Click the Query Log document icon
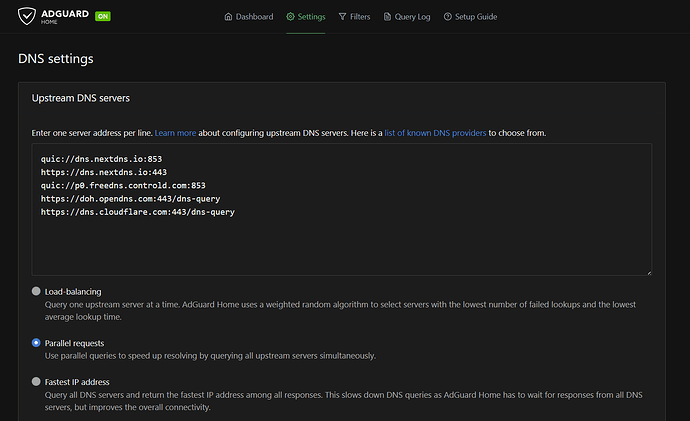 (x=387, y=17)
